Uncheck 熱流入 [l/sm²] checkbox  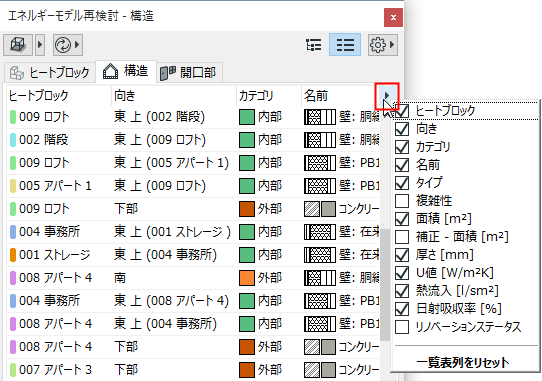click(402, 291)
